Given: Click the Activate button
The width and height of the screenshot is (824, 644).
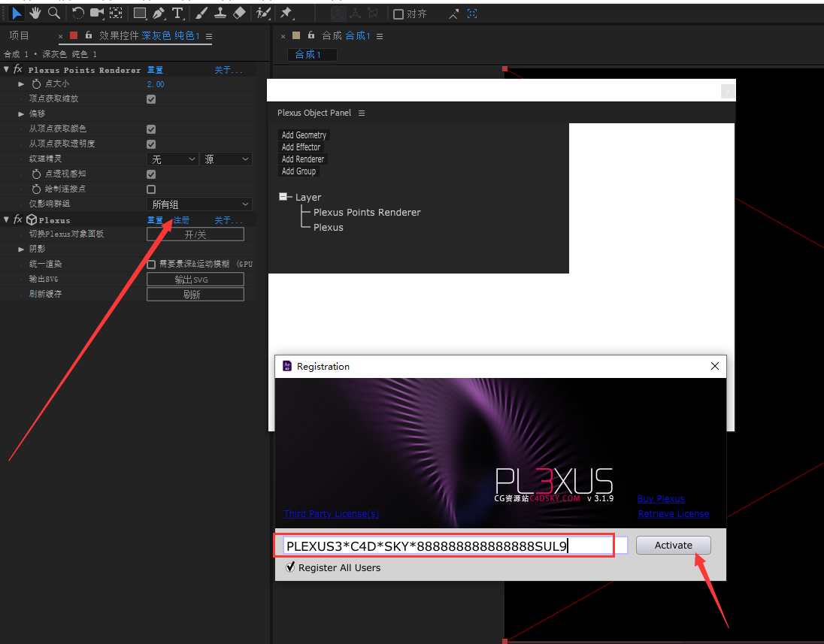Looking at the screenshot, I should 673,546.
